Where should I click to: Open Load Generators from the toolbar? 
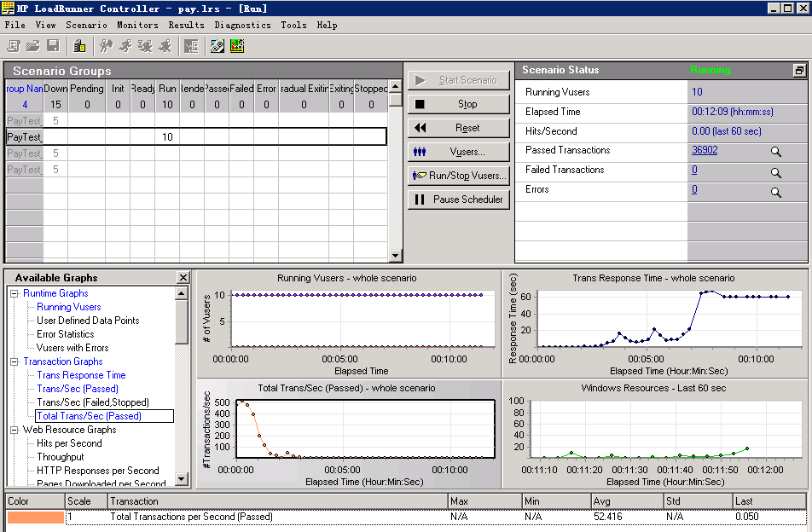(79, 46)
